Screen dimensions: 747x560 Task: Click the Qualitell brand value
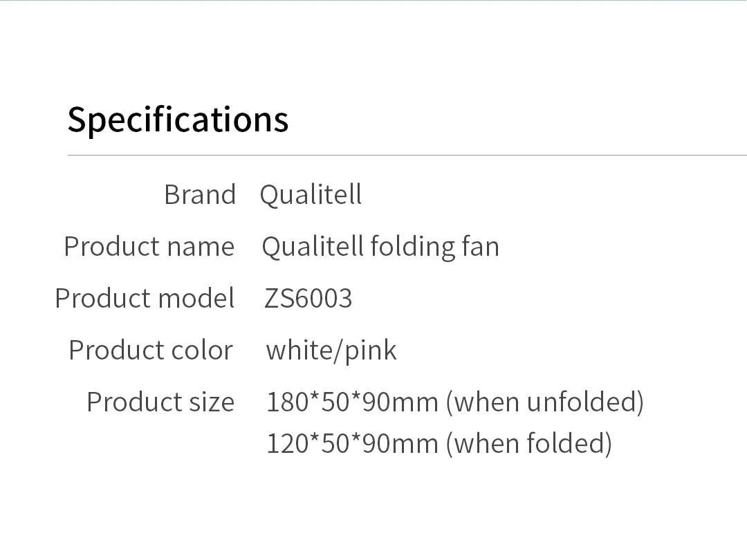click(311, 195)
